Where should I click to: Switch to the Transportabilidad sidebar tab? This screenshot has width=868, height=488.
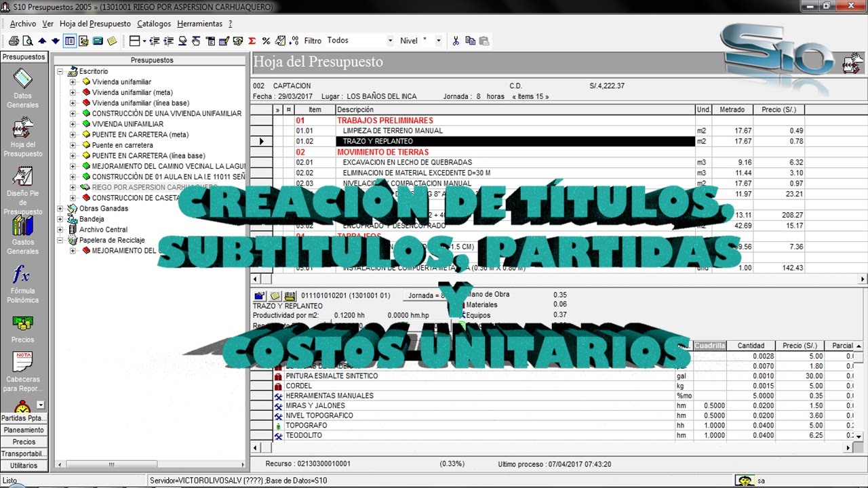[24, 453]
